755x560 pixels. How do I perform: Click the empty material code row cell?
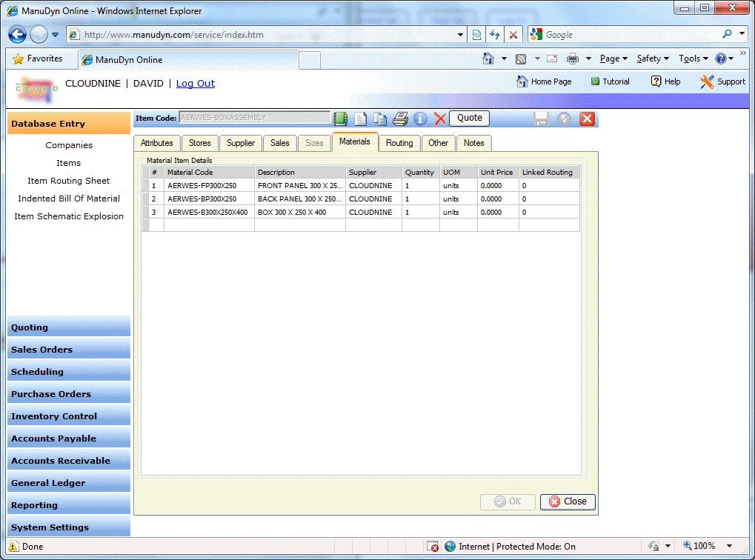coord(209,225)
